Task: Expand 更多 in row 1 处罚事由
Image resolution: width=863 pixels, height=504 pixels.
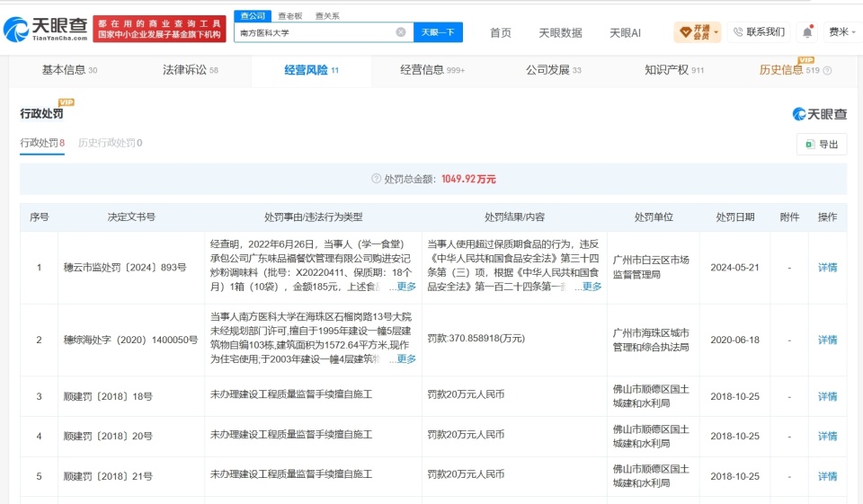Action: click(406, 287)
